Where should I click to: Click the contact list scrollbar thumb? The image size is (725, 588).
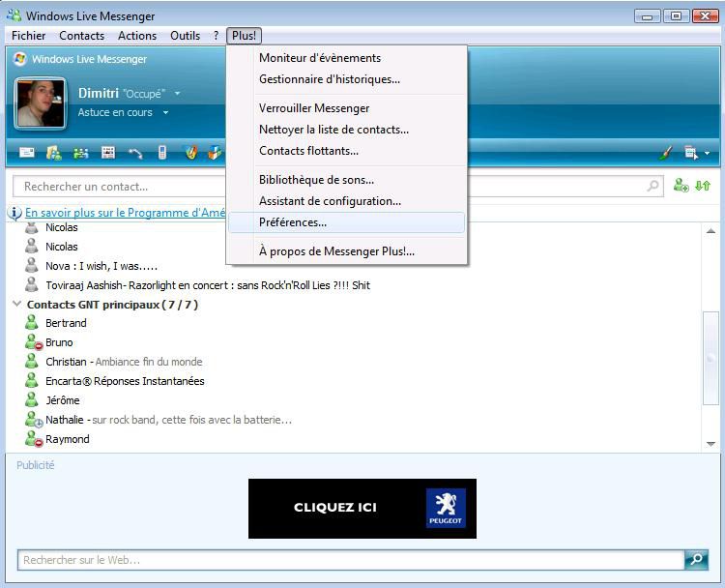[710, 358]
